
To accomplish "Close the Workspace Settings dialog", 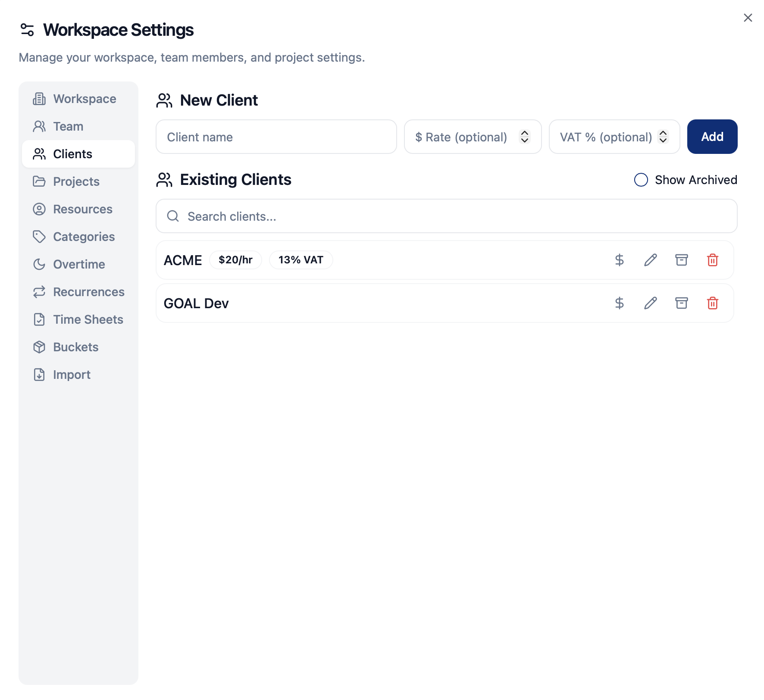I will click(x=748, y=18).
